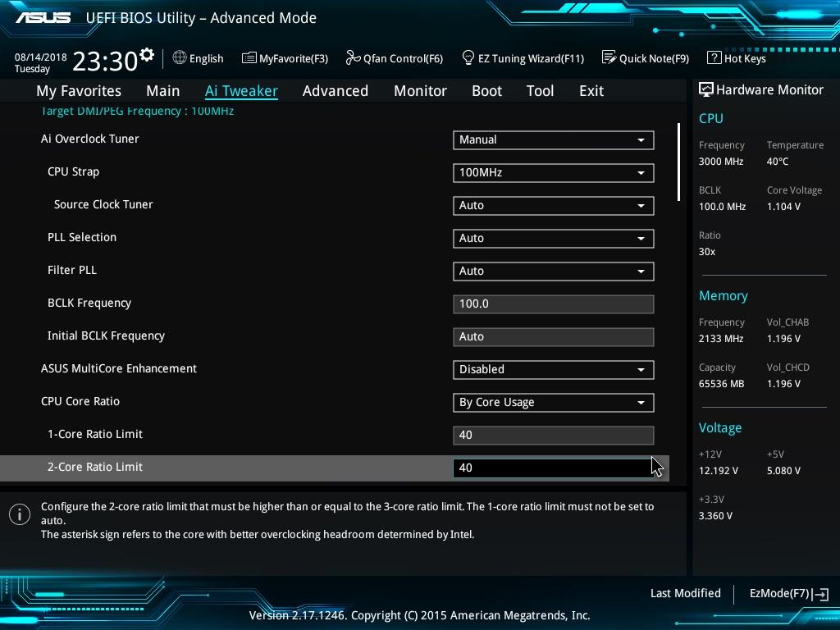
Task: Click English language button
Action: [x=206, y=58]
